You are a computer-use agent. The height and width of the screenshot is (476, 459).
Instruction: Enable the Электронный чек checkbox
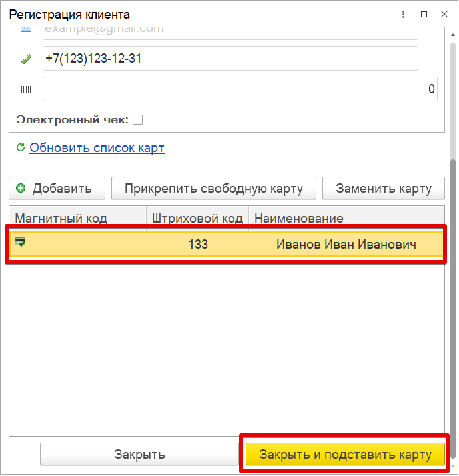137,119
